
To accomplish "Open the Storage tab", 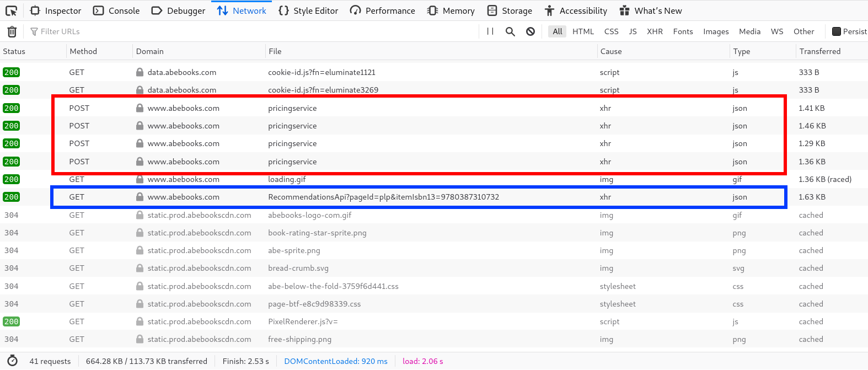I will pos(510,10).
